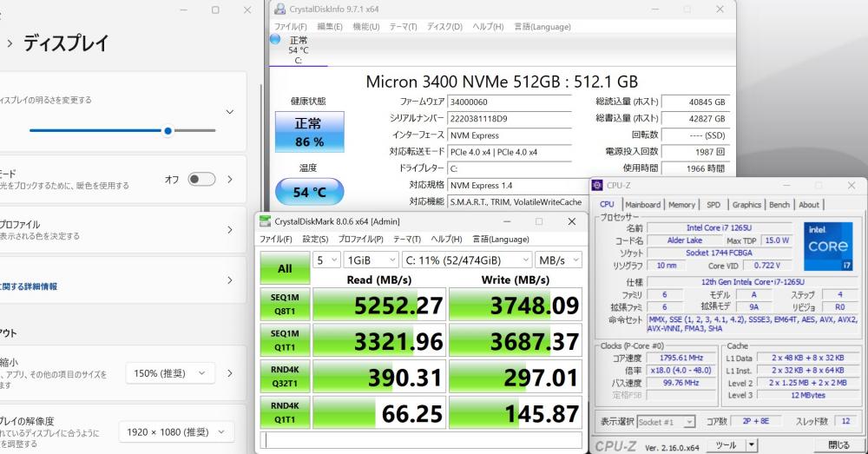Open scale custom settings arrow
This screenshot has height=454, width=868.
230,374
